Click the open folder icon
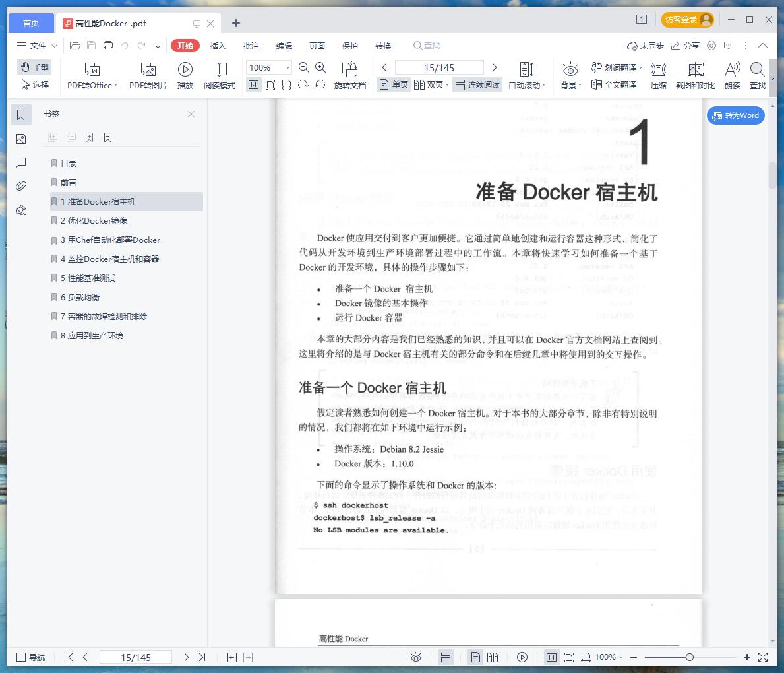 (75, 46)
